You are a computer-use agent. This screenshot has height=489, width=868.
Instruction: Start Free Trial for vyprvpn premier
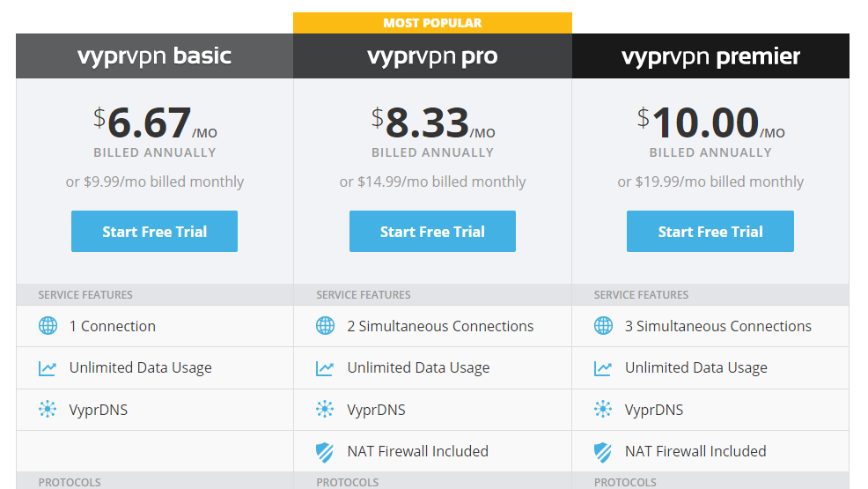tap(710, 231)
